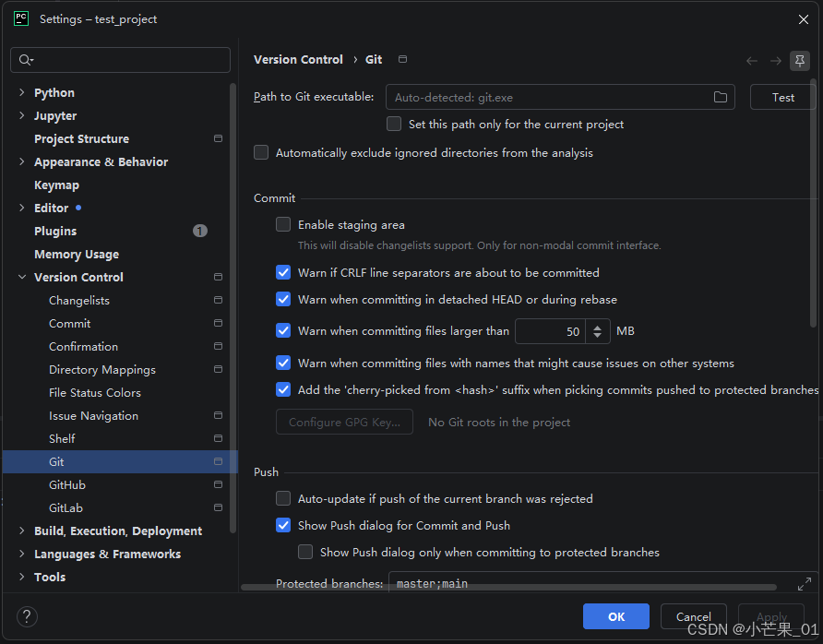Collapse the Version Control tree node
The width and height of the screenshot is (823, 644).
click(21, 277)
